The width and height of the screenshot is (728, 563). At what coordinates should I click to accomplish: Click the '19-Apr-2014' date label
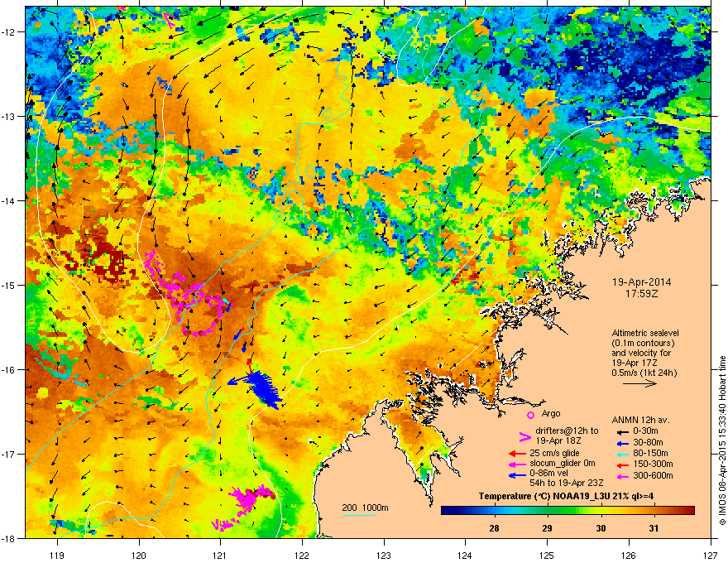point(642,282)
